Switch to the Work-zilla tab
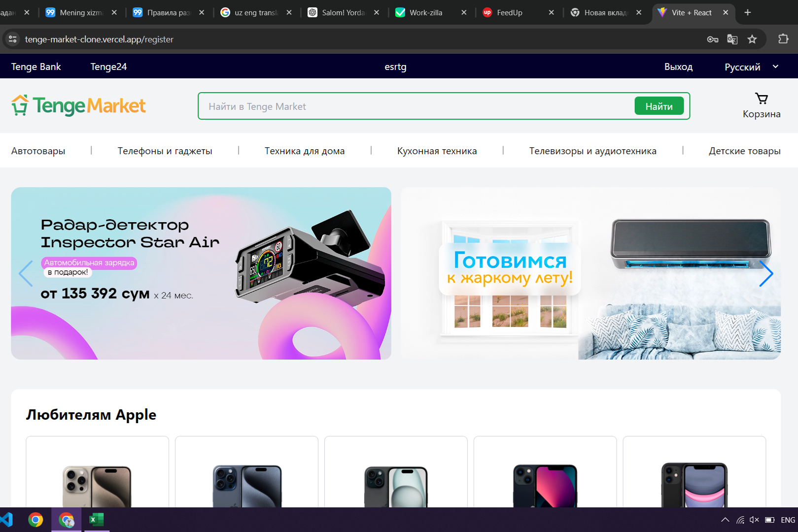This screenshot has width=798, height=532. tap(425, 13)
